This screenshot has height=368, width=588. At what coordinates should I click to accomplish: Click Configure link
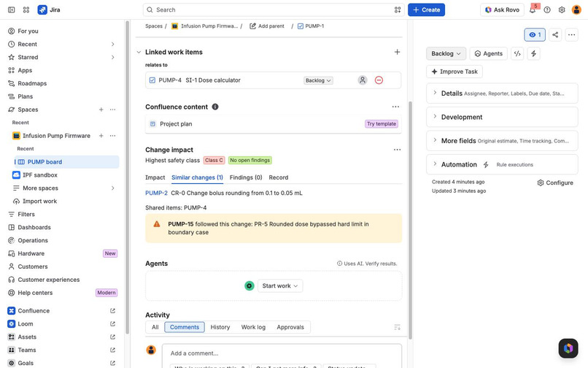click(x=555, y=183)
